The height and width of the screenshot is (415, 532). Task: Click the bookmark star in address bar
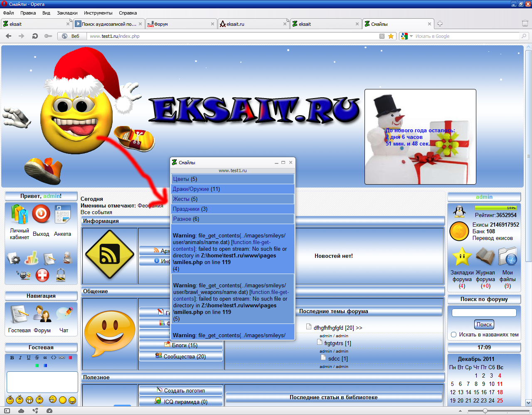coord(391,36)
